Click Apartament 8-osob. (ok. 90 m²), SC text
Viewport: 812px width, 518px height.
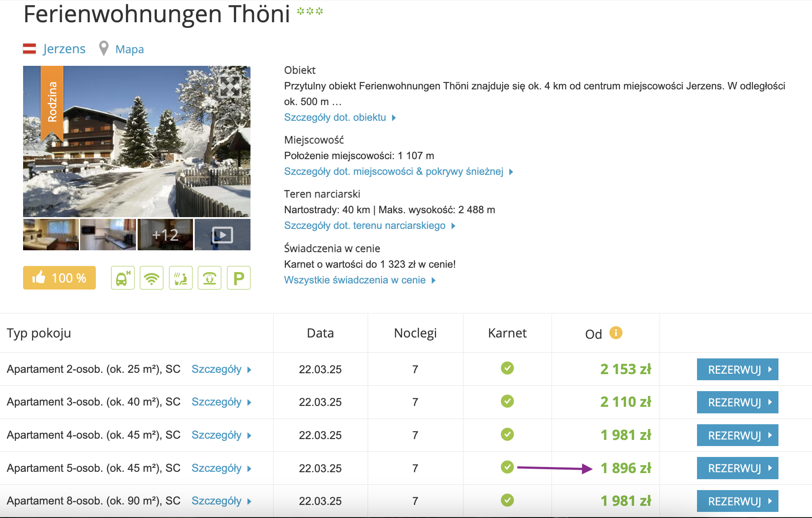pyautogui.click(x=94, y=501)
